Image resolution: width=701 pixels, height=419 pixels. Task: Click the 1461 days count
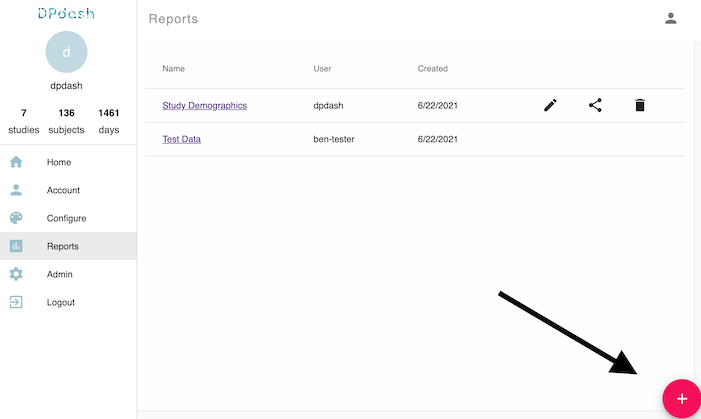(x=109, y=121)
